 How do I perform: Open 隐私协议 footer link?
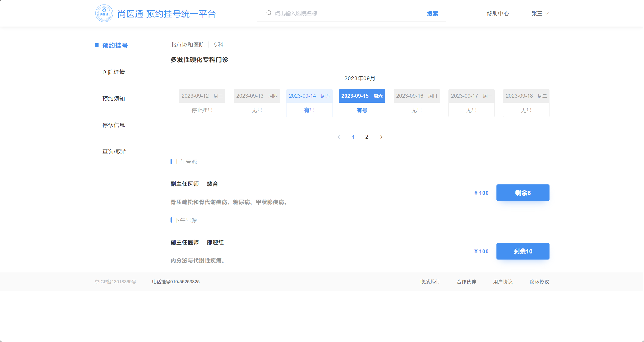539,282
